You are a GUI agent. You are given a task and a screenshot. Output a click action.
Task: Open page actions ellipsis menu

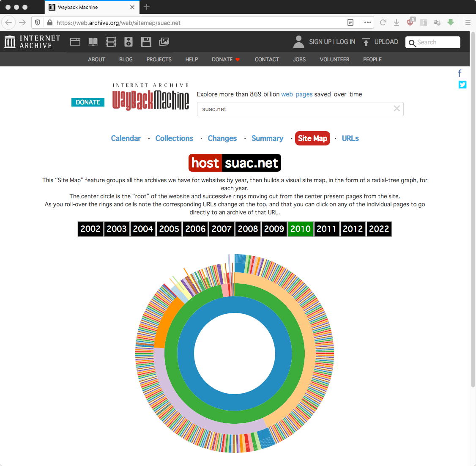pos(368,22)
